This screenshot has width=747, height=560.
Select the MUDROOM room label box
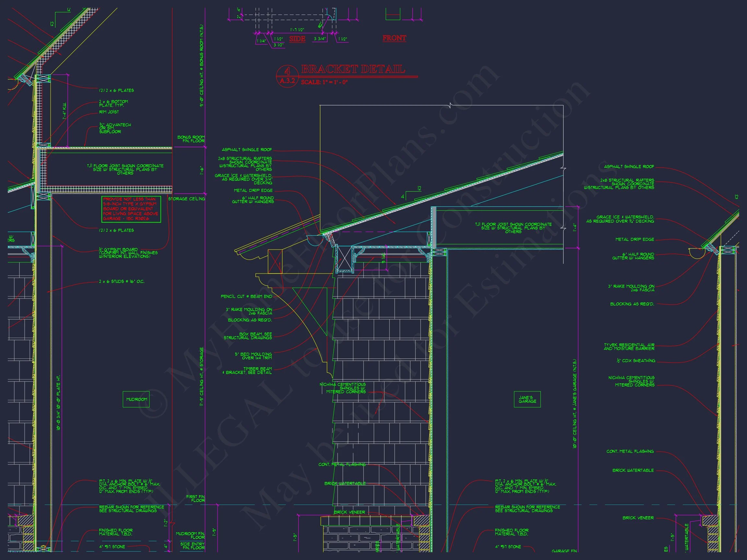[x=136, y=399]
